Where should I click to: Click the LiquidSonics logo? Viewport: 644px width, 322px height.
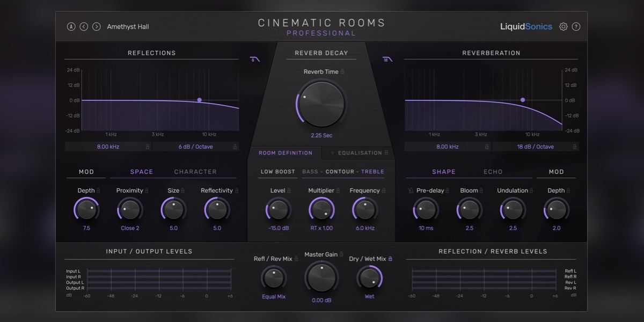click(526, 26)
